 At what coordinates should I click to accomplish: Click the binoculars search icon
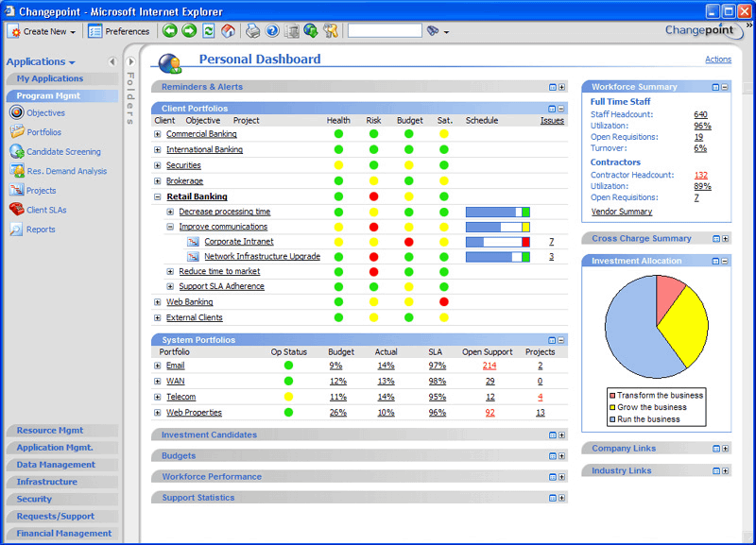click(433, 31)
